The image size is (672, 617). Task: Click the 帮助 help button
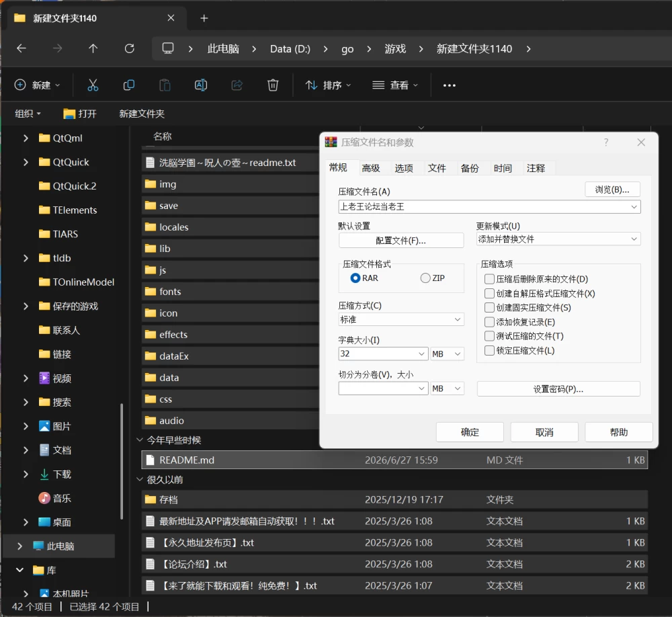pyautogui.click(x=619, y=432)
